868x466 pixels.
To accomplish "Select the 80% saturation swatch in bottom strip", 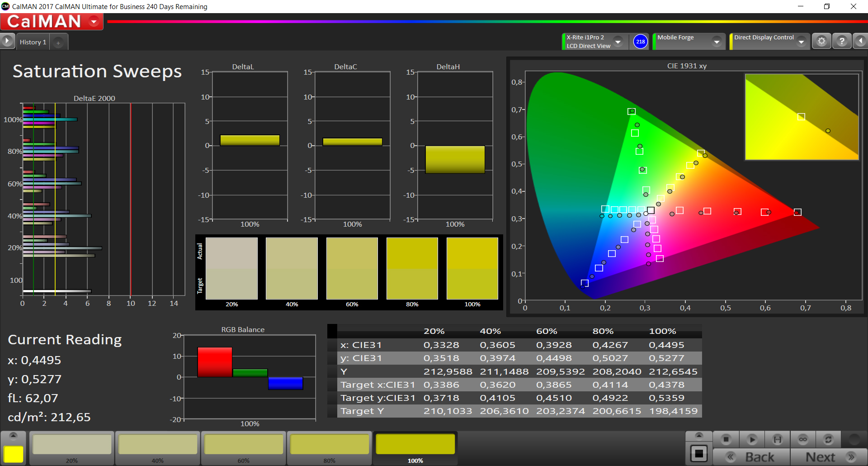I will 330,445.
